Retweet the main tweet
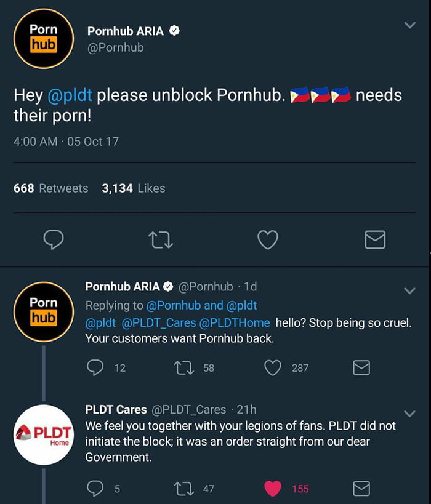Screen dimensions: 431x504 point(161,239)
